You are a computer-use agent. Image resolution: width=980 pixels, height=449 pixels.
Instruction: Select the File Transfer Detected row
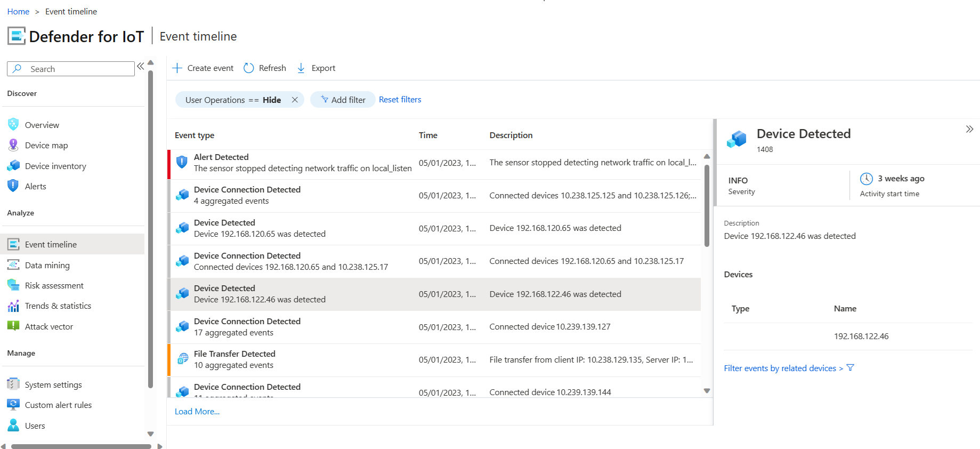click(x=435, y=359)
